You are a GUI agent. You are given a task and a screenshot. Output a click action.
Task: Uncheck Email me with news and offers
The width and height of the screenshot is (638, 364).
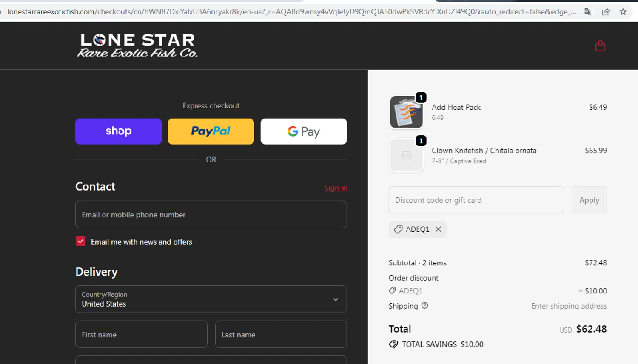click(81, 242)
